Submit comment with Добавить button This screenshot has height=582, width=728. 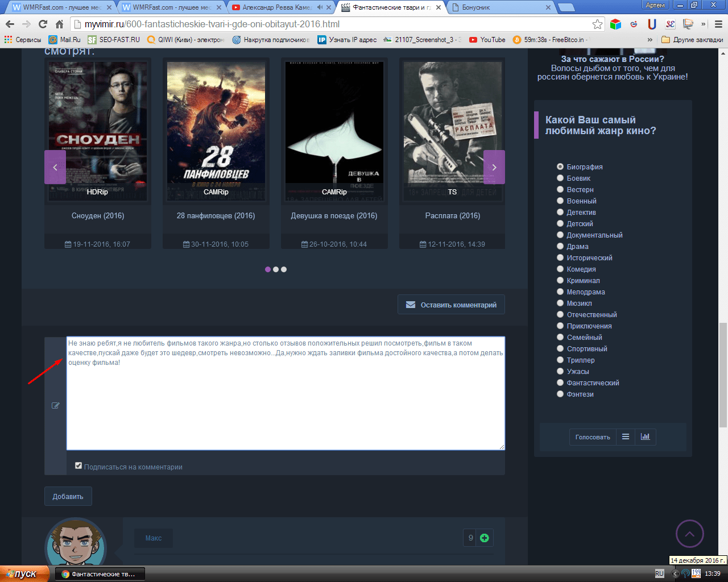click(x=68, y=496)
